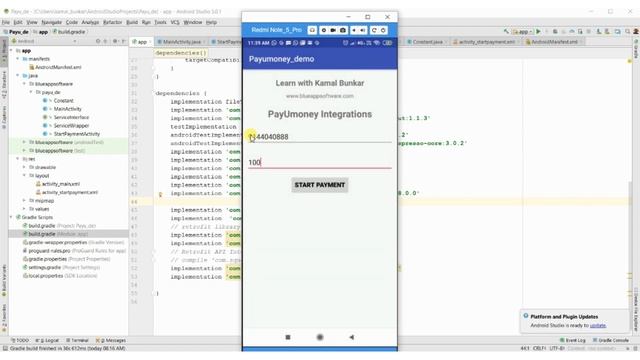The height and width of the screenshot is (360, 640).
Task: Select StartPaymentActivity in project tree
Action: pyautogui.click(x=77, y=134)
